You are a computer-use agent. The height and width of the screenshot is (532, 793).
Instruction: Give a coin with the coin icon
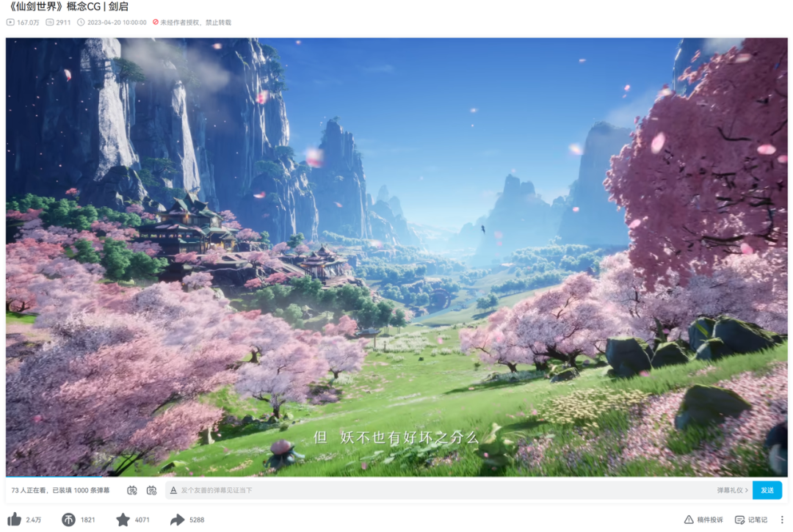(68, 520)
